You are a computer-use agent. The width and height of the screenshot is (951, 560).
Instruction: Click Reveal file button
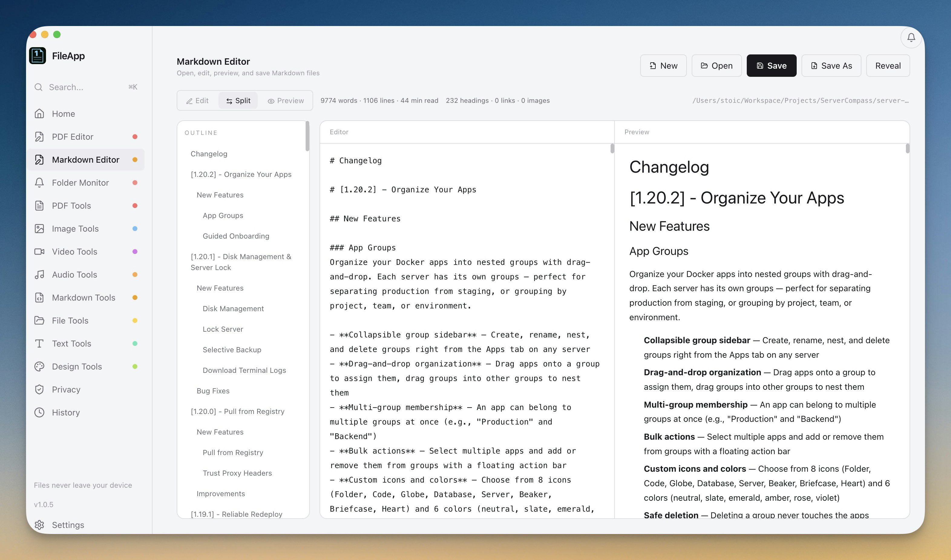[x=887, y=66]
